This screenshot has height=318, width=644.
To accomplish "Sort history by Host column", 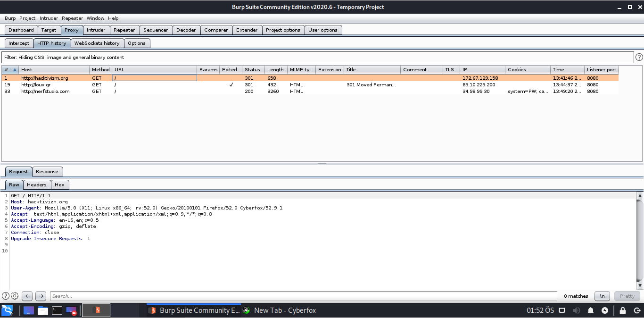I will pyautogui.click(x=54, y=69).
